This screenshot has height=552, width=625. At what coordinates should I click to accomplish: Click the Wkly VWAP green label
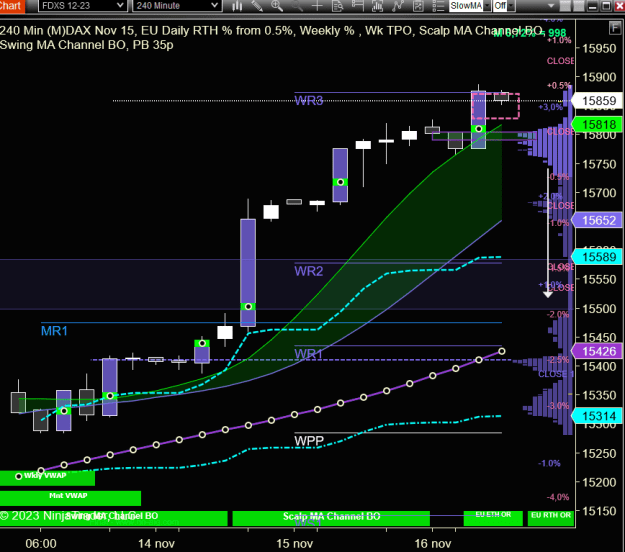(47, 478)
